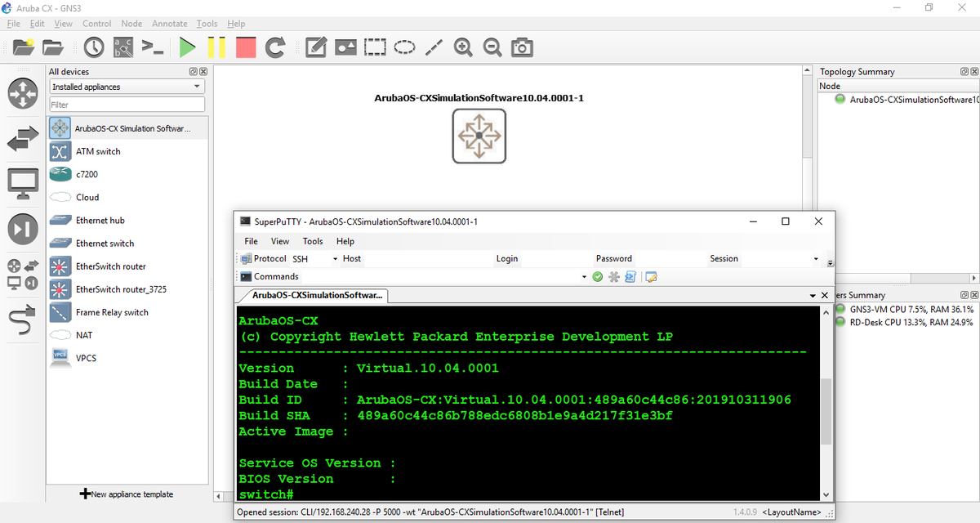The height and width of the screenshot is (523, 980).
Task: Select ArubaOS-CX Simulation Software device
Action: (127, 128)
